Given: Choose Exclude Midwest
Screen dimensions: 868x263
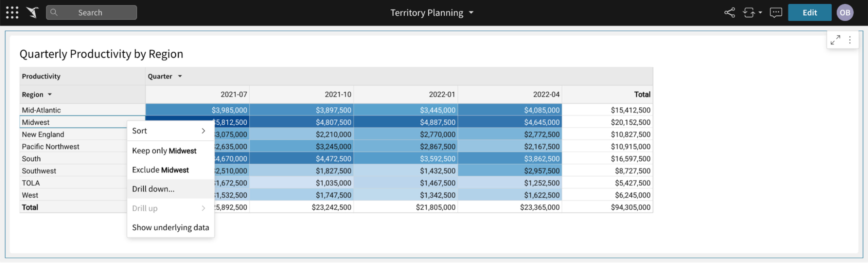Looking at the screenshot, I should tap(170, 170).
